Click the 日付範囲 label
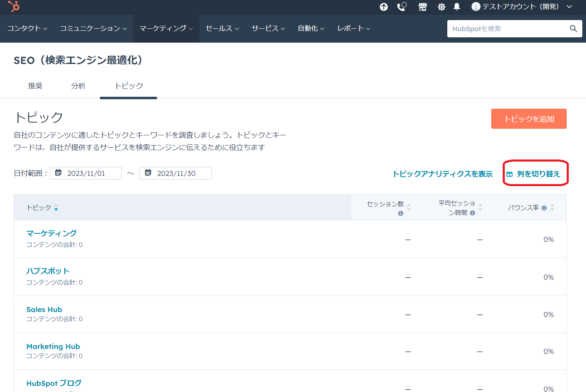Image resolution: width=586 pixels, height=392 pixels. point(30,173)
